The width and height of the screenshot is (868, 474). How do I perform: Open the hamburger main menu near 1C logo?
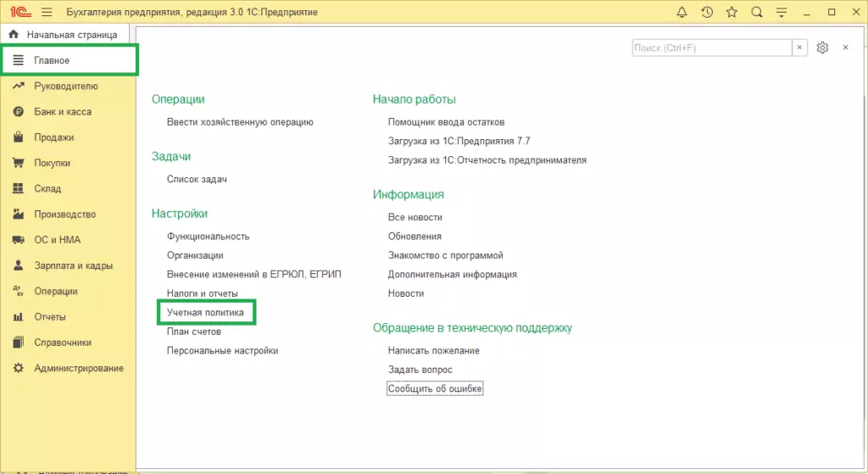(46, 12)
